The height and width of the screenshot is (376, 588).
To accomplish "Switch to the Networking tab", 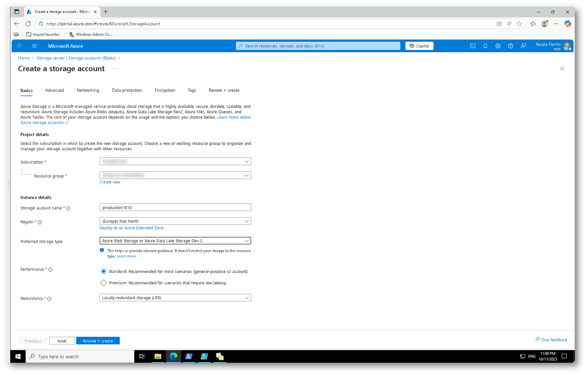I will [88, 90].
